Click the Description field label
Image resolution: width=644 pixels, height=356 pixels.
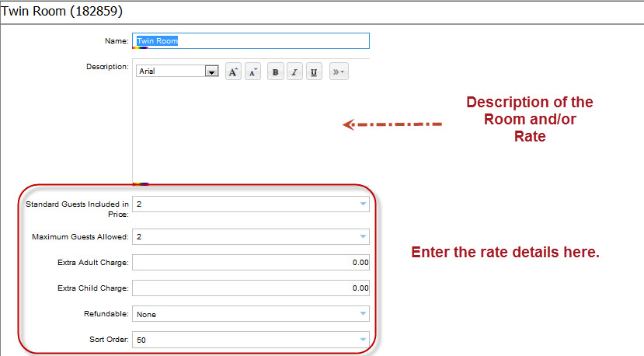106,67
